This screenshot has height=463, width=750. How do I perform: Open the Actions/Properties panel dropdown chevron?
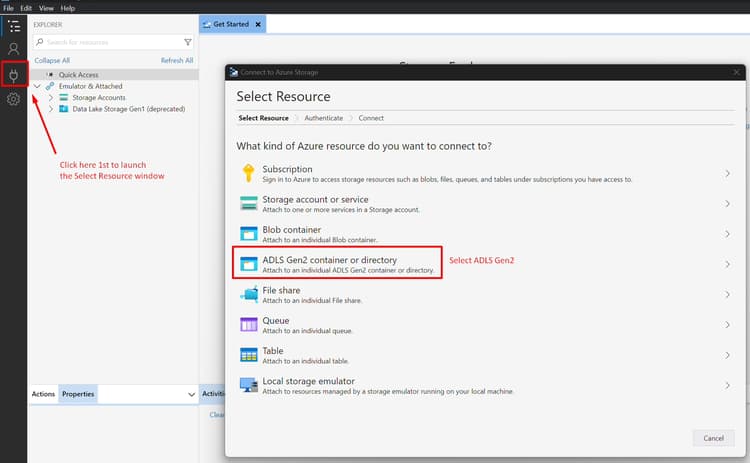191,395
